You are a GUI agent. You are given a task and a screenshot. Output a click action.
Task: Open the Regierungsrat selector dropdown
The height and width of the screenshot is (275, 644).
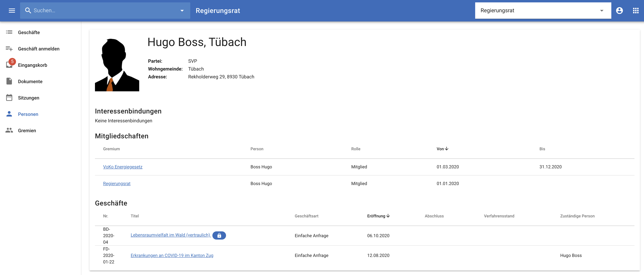point(543,11)
